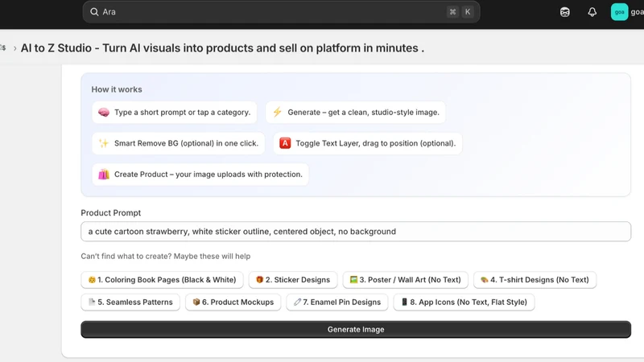
Task: Select Enamel Pin Designs category
Action: click(x=337, y=302)
